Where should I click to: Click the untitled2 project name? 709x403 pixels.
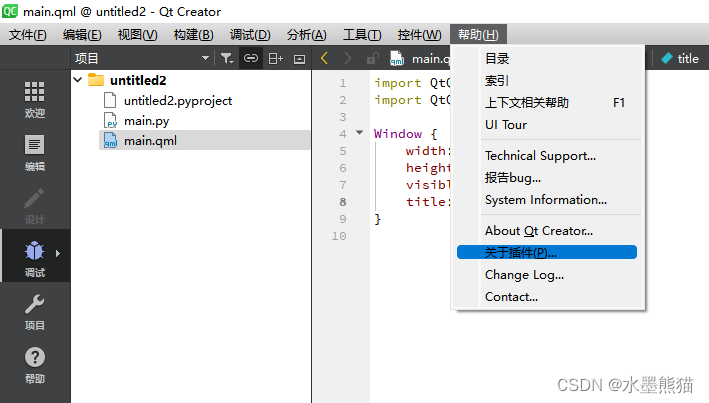[x=138, y=80]
